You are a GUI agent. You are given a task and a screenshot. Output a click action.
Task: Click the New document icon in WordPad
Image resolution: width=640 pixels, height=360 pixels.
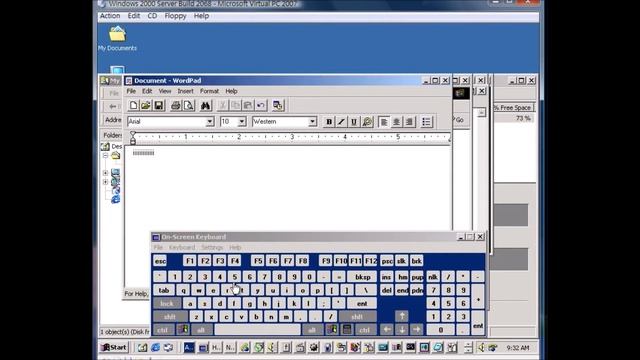(x=133, y=105)
